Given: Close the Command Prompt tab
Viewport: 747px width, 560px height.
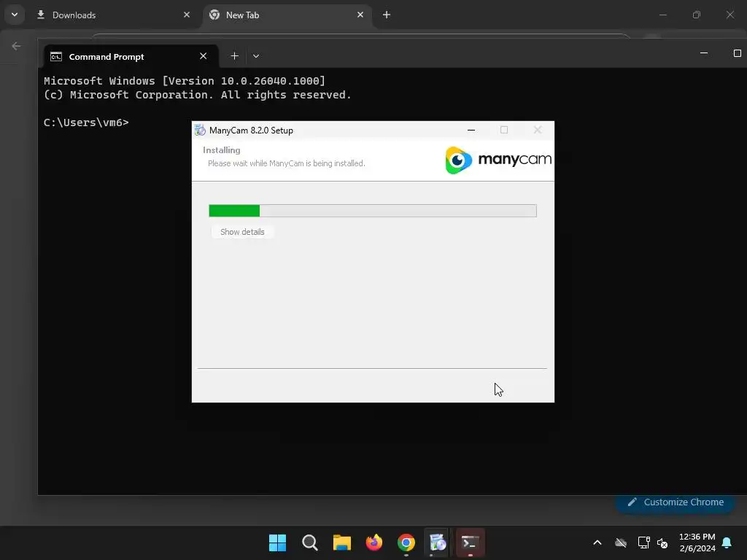Looking at the screenshot, I should 204,56.
